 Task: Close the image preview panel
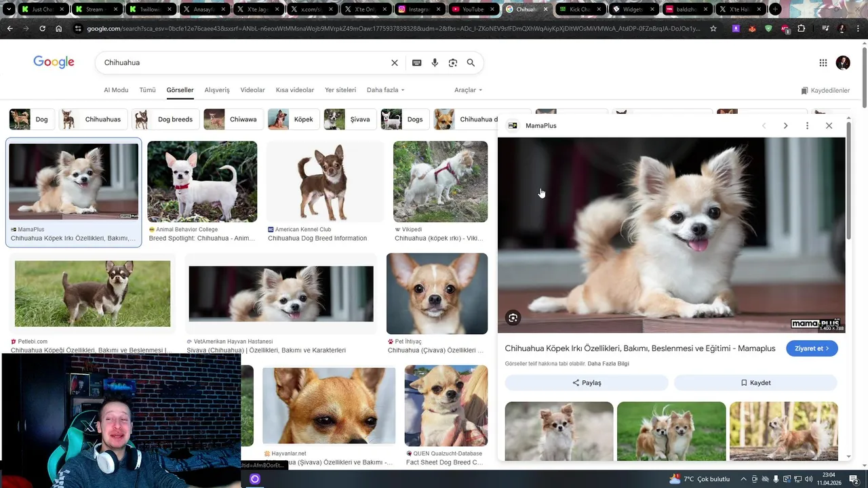pos(829,125)
